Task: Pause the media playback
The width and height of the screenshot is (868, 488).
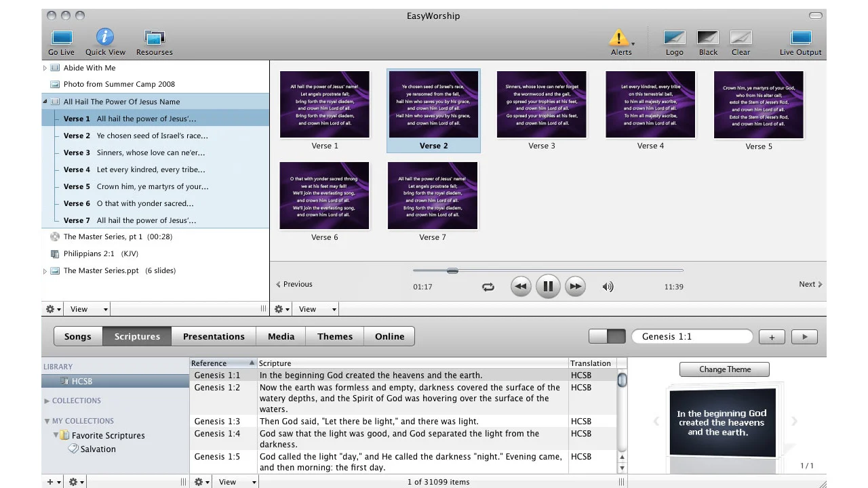Action: click(x=548, y=286)
